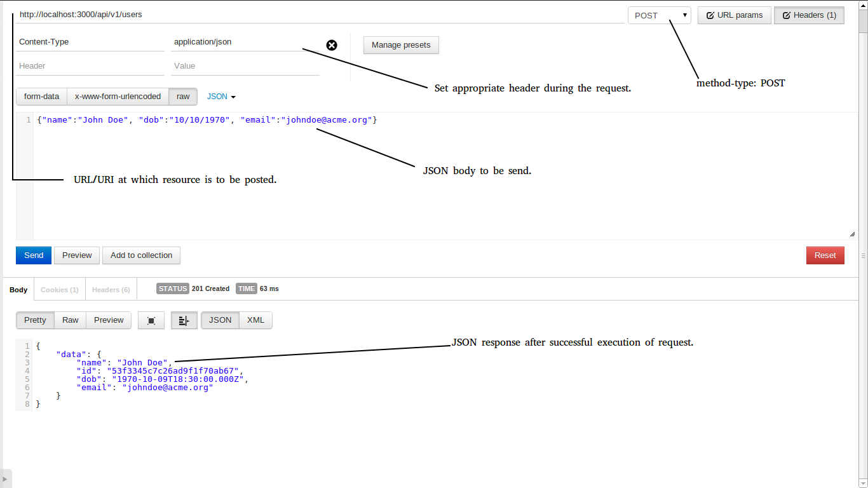The width and height of the screenshot is (868, 488).
Task: Click the empty Value field
Action: pyautogui.click(x=245, y=66)
